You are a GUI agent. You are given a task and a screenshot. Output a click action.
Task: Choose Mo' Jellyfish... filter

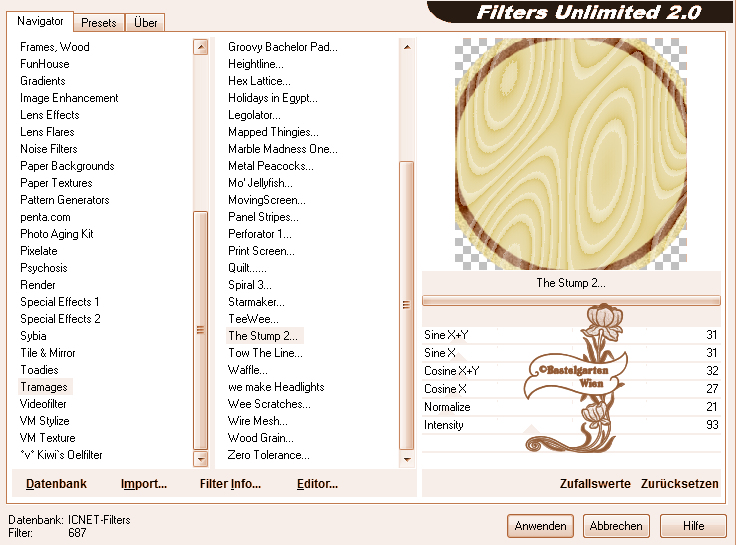click(x=260, y=183)
